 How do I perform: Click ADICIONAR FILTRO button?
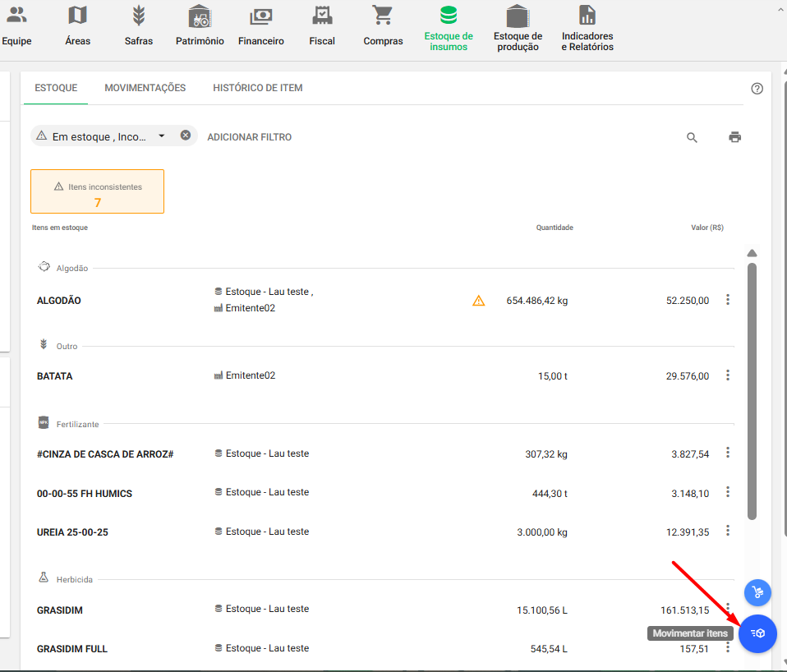point(249,137)
